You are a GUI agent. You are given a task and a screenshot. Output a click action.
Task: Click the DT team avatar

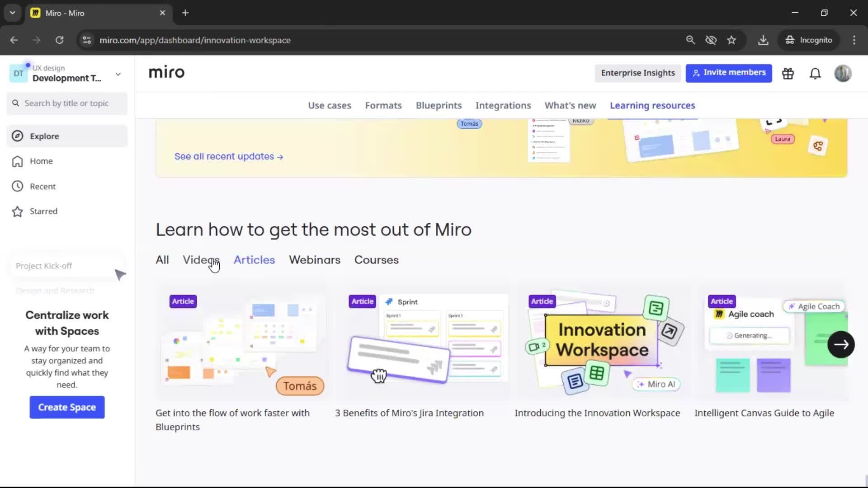coord(19,73)
